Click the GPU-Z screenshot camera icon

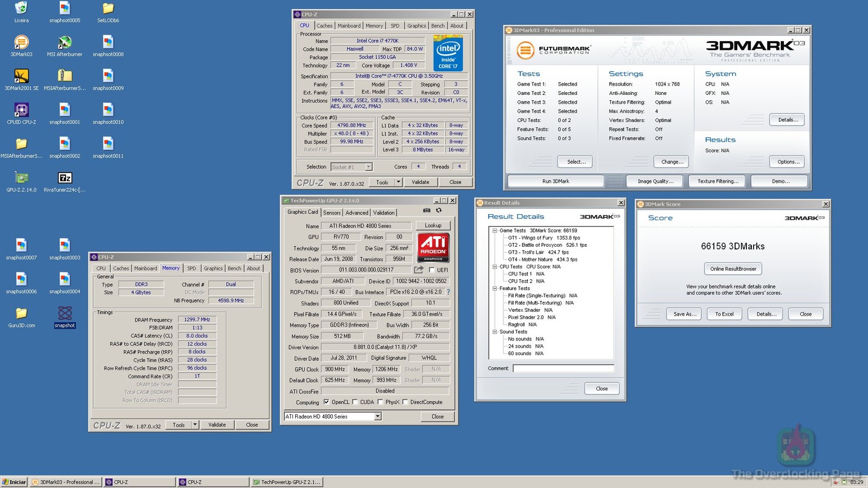click(x=426, y=210)
